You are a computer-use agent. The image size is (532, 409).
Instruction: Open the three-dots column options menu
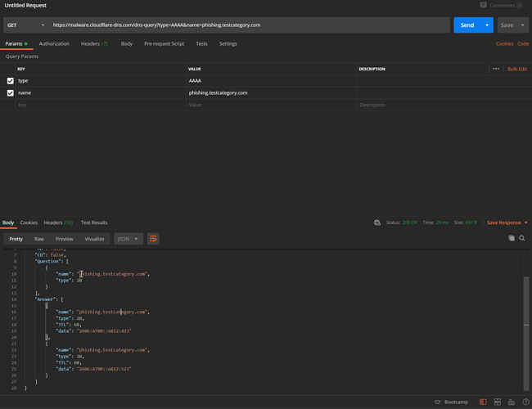496,69
